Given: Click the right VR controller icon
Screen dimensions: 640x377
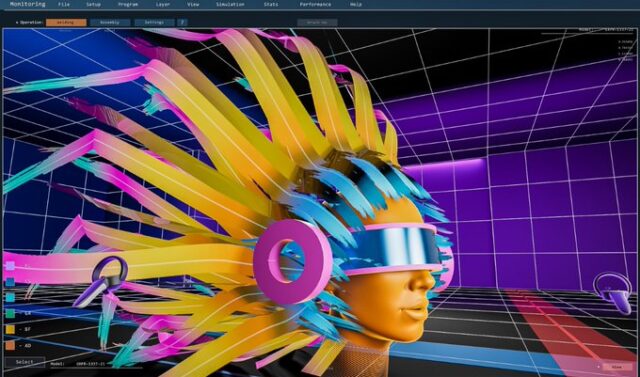Looking at the screenshot, I should coord(613,293).
